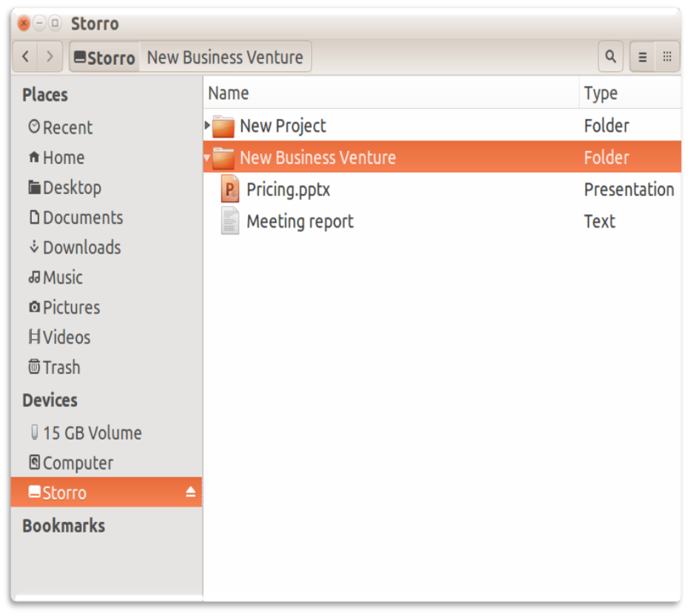Switch to grid icon view
The height and width of the screenshot is (616, 688).
click(x=667, y=57)
